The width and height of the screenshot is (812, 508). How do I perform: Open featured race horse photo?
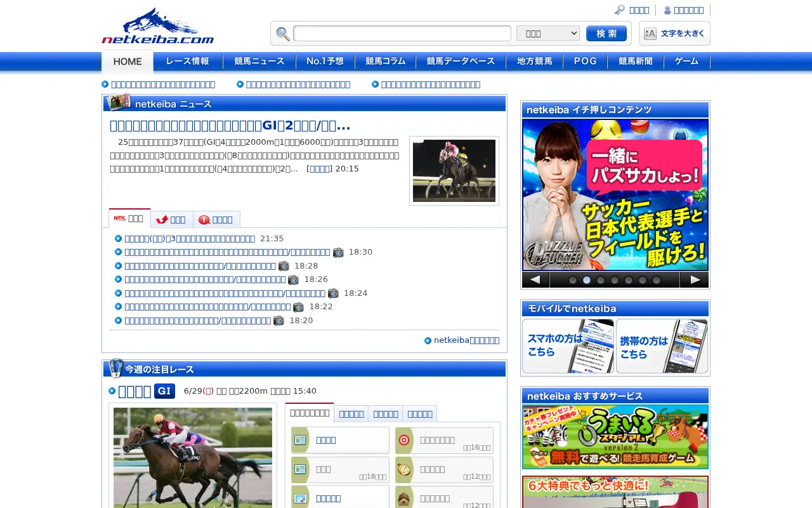pos(193,457)
